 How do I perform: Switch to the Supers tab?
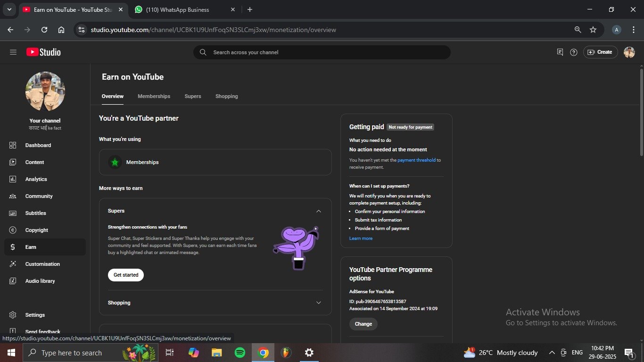pyautogui.click(x=193, y=96)
